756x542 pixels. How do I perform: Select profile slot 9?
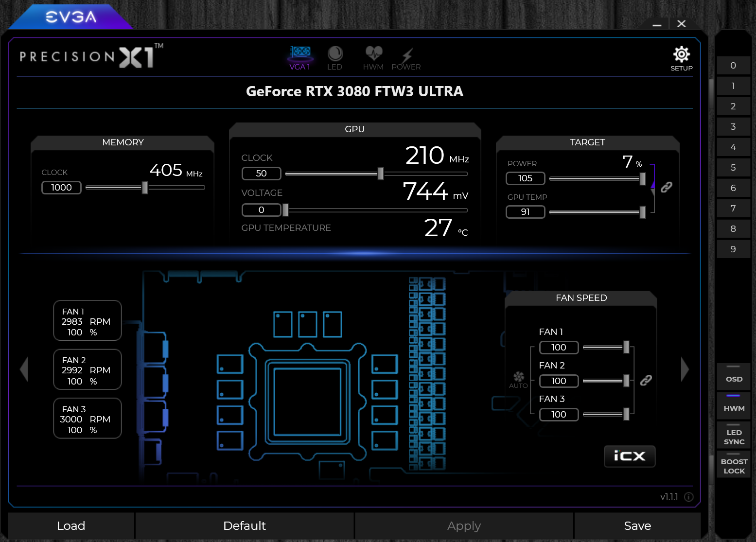tap(733, 249)
